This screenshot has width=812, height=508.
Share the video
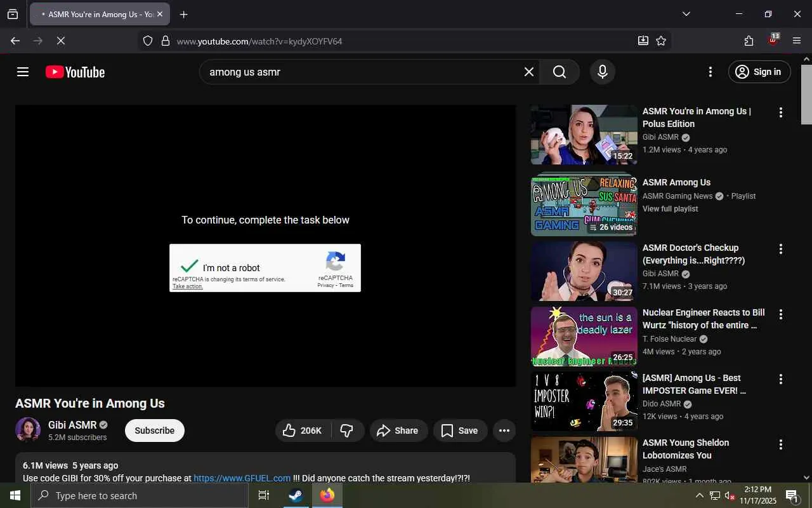coord(398,431)
